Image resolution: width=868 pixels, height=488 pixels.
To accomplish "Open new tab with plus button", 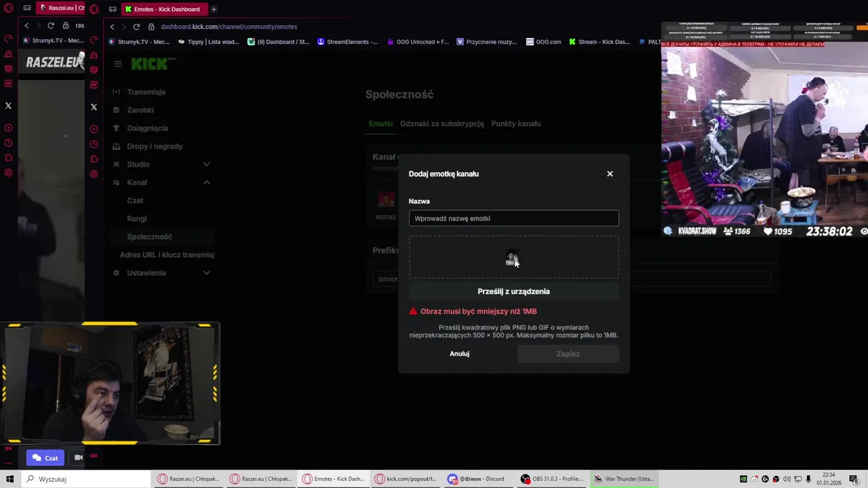I will coord(214,9).
